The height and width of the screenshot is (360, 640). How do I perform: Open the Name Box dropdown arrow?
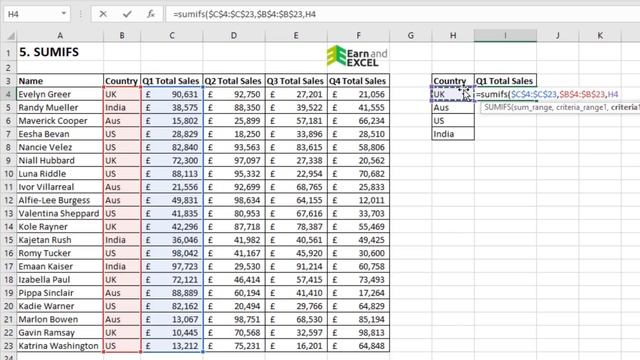64,14
